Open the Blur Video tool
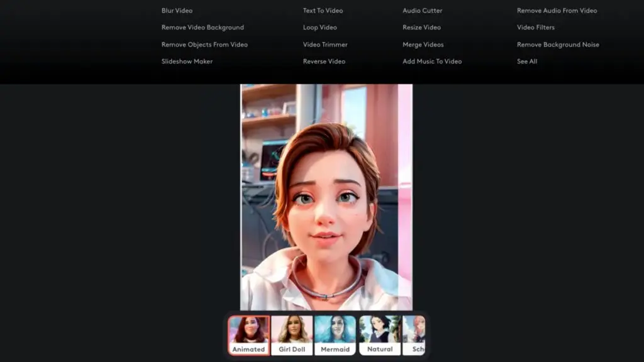This screenshot has height=362, width=644. pos(177,10)
